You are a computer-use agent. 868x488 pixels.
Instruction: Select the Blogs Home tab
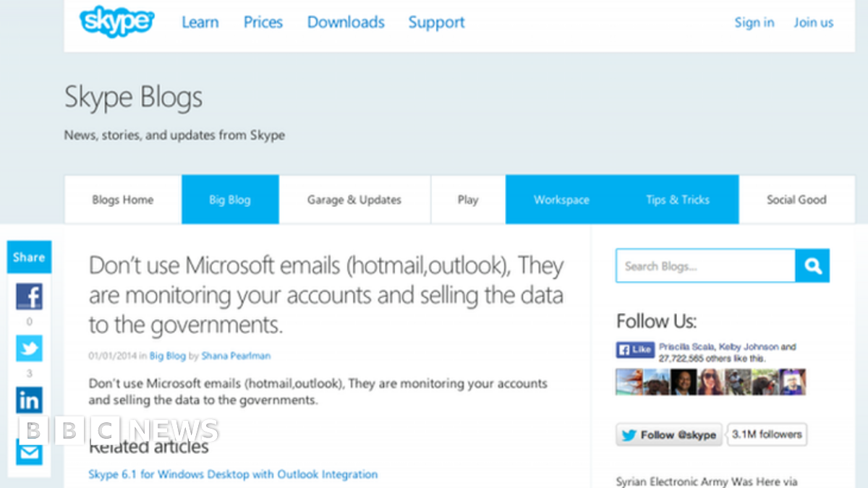[122, 200]
